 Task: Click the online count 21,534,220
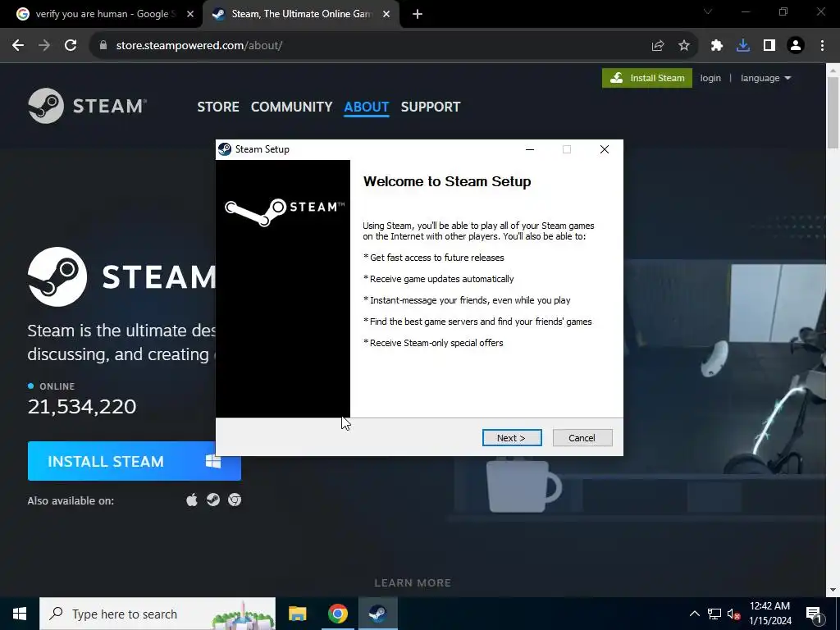82,407
